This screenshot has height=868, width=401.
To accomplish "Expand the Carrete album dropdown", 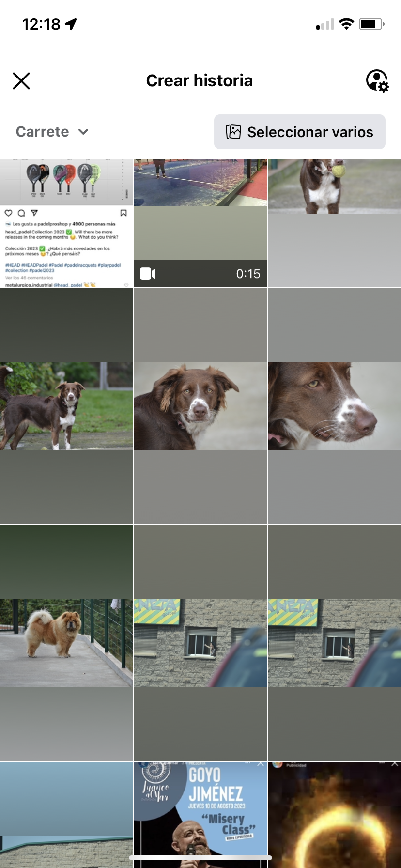I will (x=52, y=132).
